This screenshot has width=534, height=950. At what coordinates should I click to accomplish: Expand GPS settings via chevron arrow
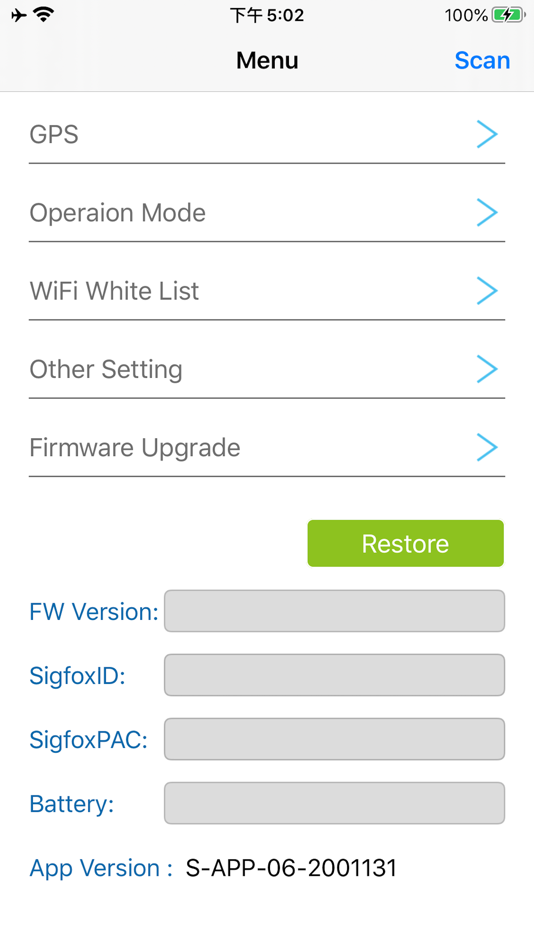coord(487,134)
